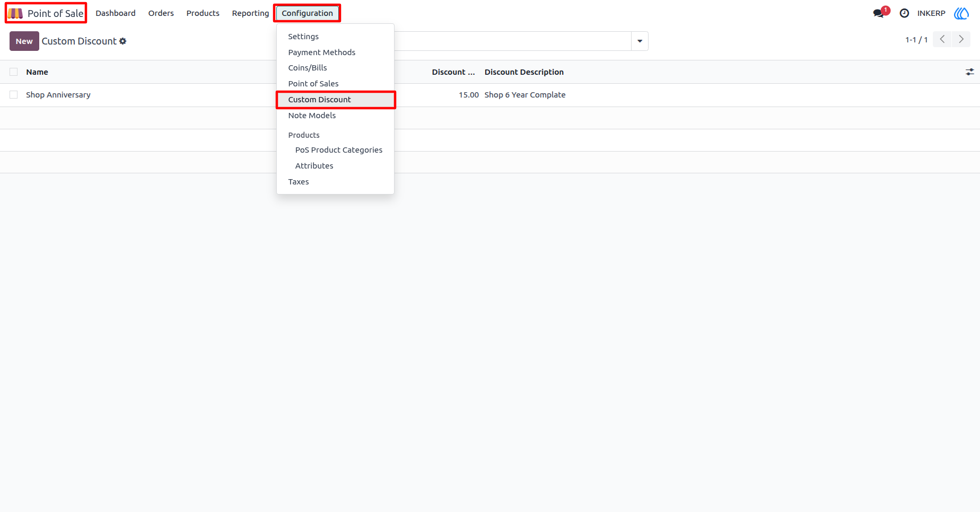Select Settings in Configuration dropdown
The image size is (980, 512).
tap(335, 37)
